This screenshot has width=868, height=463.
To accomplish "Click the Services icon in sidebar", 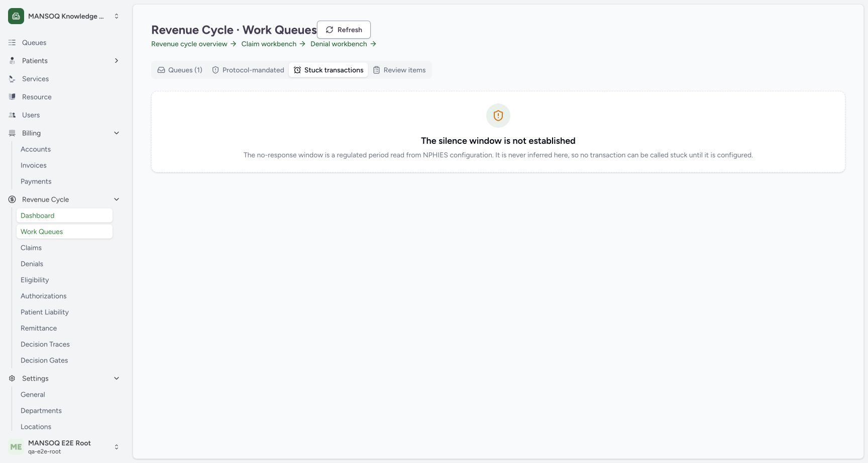I will (x=12, y=79).
